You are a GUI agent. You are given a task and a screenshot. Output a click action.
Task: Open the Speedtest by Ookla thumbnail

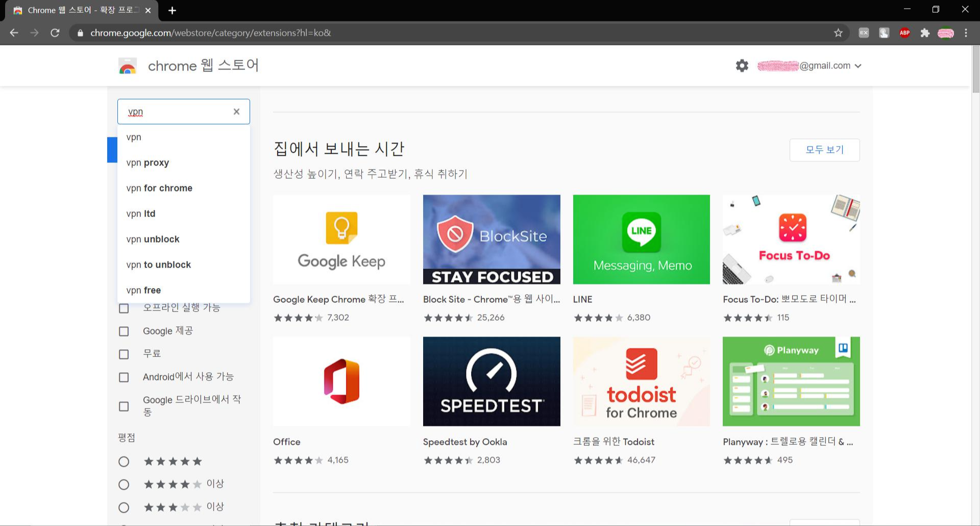tap(492, 381)
